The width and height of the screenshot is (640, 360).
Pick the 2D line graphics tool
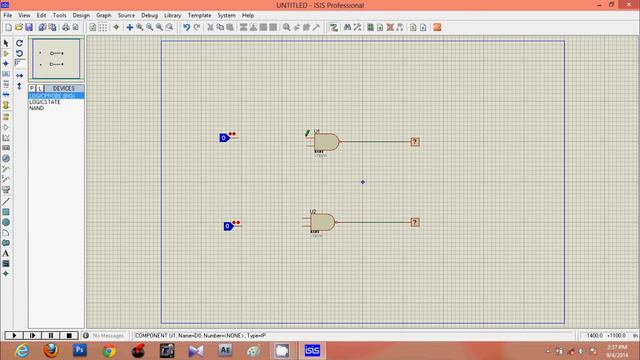tap(6, 202)
